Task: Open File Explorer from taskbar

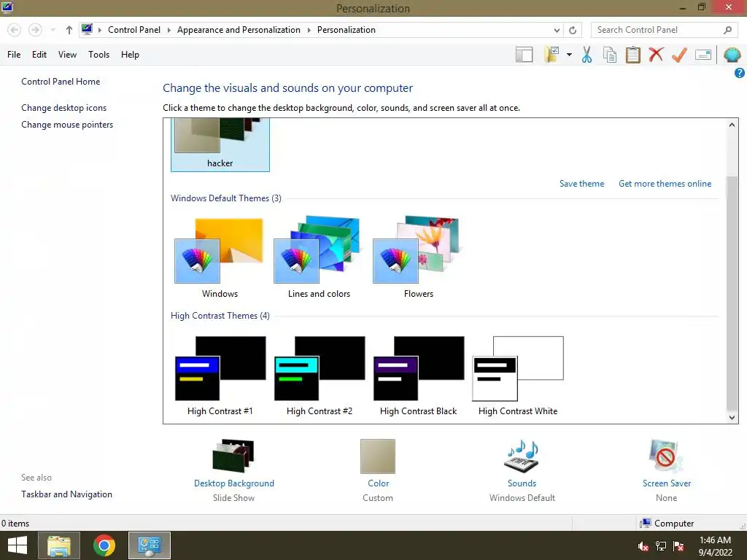Action: tap(58, 545)
